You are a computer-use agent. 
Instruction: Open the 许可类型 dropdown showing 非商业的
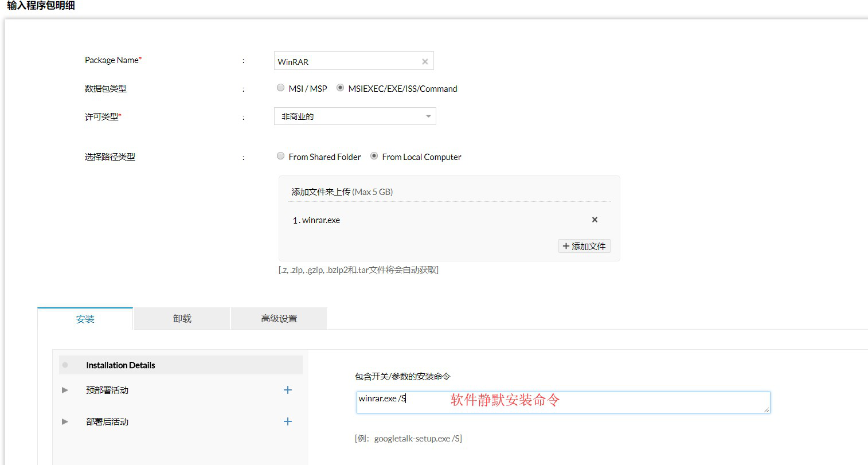(355, 116)
